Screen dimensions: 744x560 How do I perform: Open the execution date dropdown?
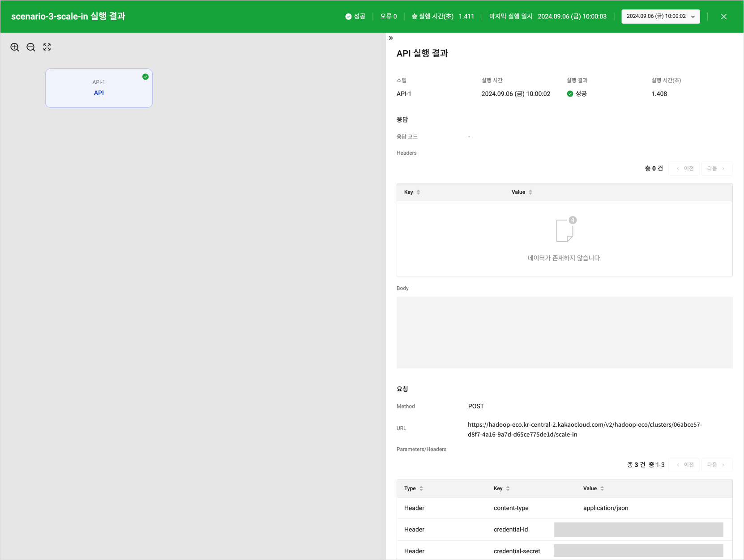coord(661,17)
